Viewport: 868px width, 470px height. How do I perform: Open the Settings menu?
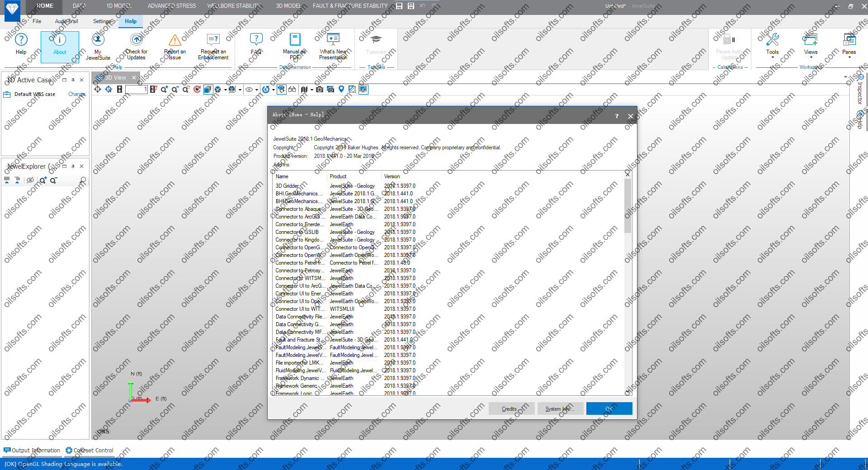pyautogui.click(x=102, y=21)
